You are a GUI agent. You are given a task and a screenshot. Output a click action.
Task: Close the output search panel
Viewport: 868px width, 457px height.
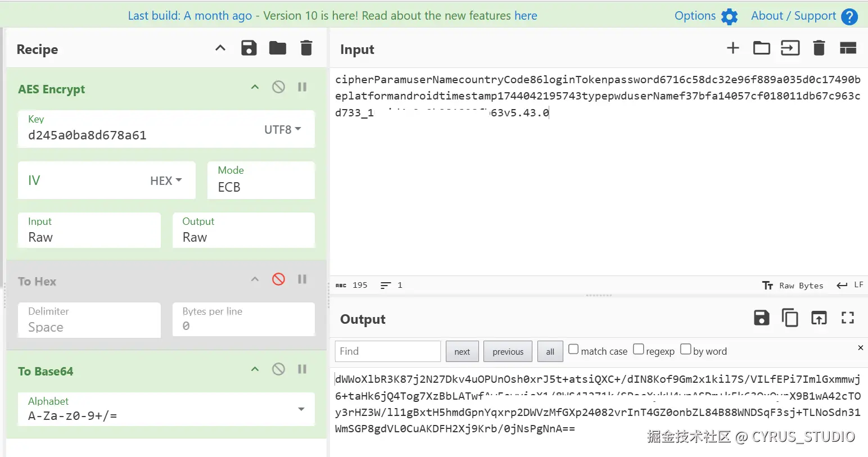pos(860,348)
